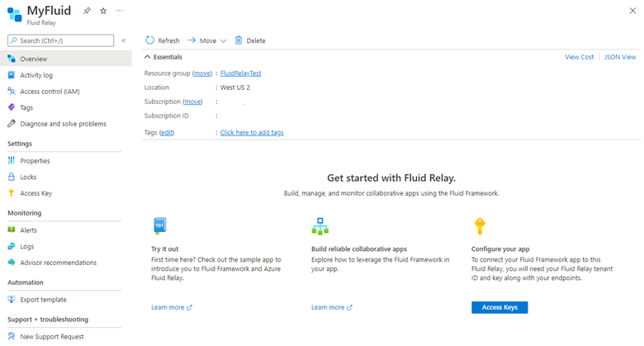This screenshot has height=346, width=644.
Task: Click 'Get started with Fluid Relay.' heading
Action: pyautogui.click(x=391, y=178)
